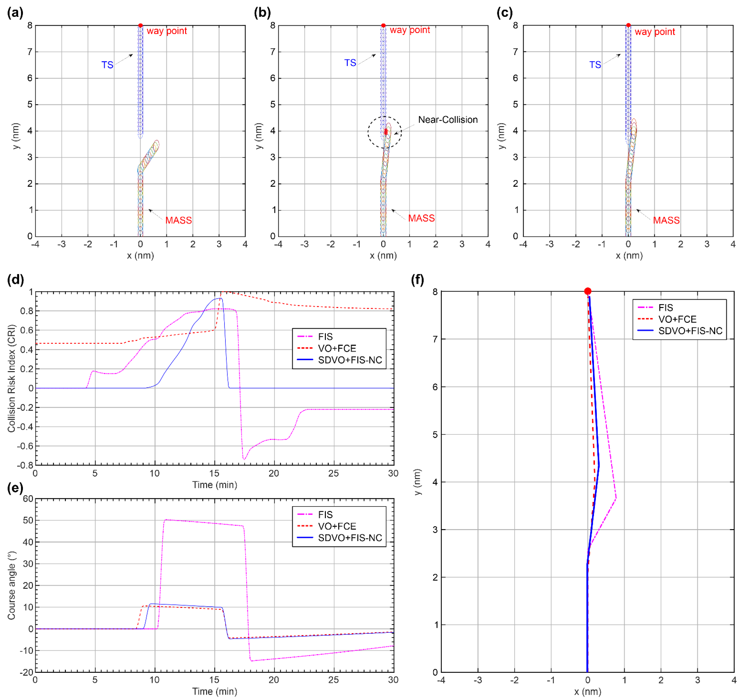This screenshot has height=700, width=743.
Task: Click the red way point dot in panel (a)
Action: point(141,25)
